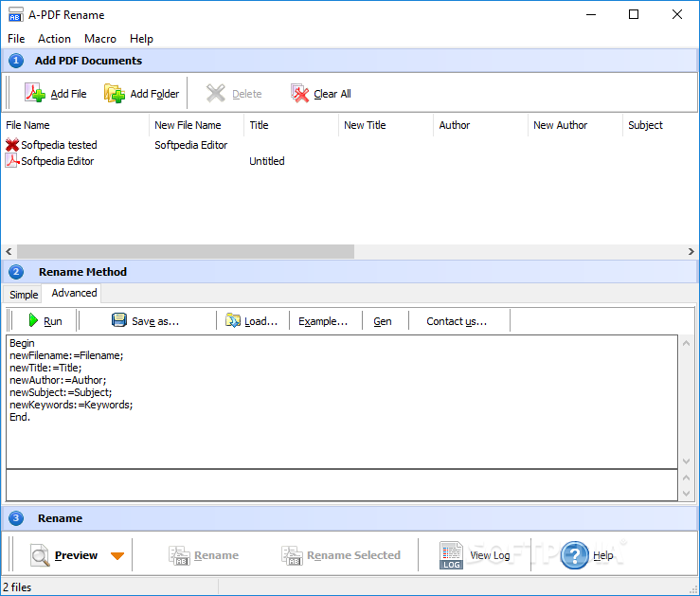Click the newAuthor:=Author; script line
This screenshot has width=700, height=596.
58,380
